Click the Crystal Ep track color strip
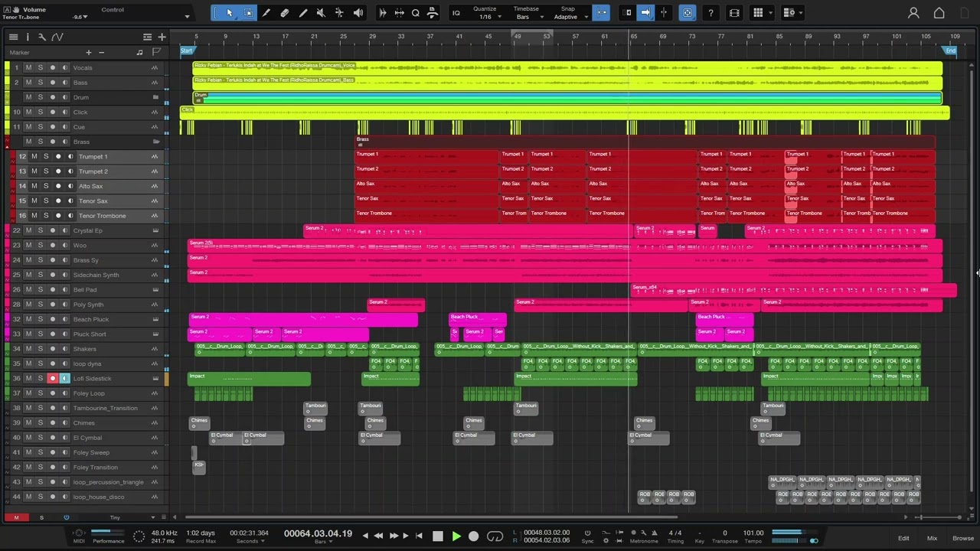Image resolution: width=980 pixels, height=551 pixels. [x=8, y=230]
